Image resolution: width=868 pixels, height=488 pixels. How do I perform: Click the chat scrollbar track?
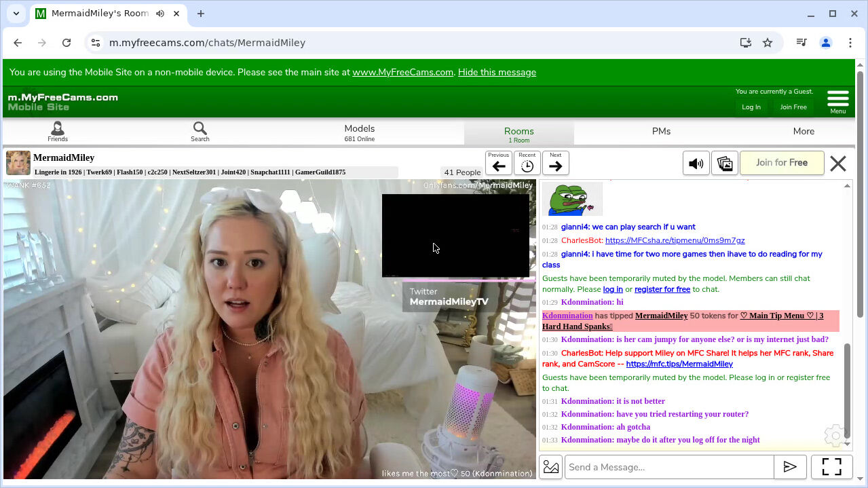coord(846,271)
